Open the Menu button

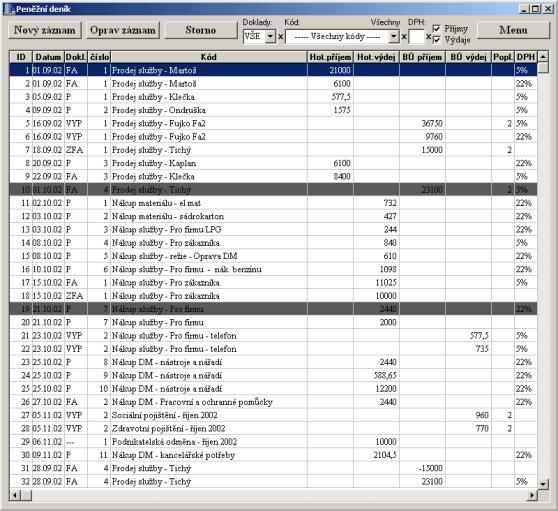pyautogui.click(x=513, y=30)
